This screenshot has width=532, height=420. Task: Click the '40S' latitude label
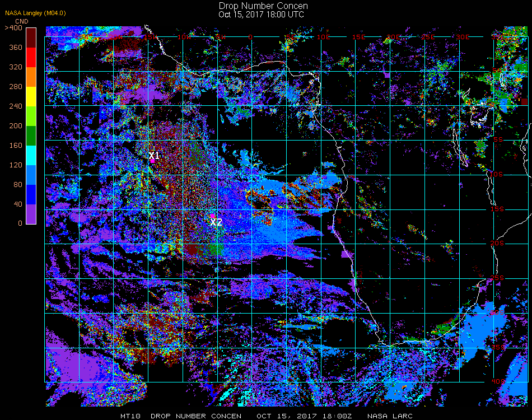(498, 382)
